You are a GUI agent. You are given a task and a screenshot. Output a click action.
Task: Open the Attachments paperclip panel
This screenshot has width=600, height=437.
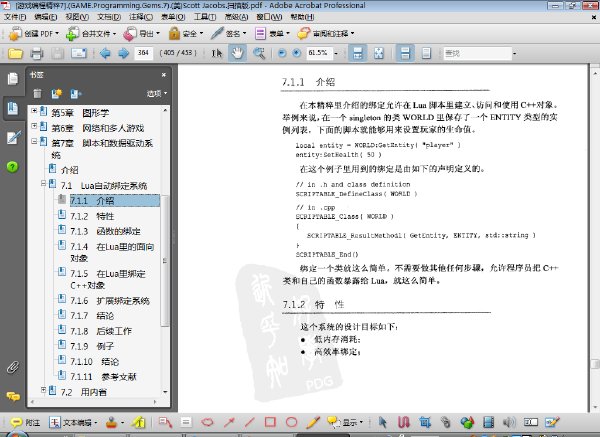click(13, 367)
